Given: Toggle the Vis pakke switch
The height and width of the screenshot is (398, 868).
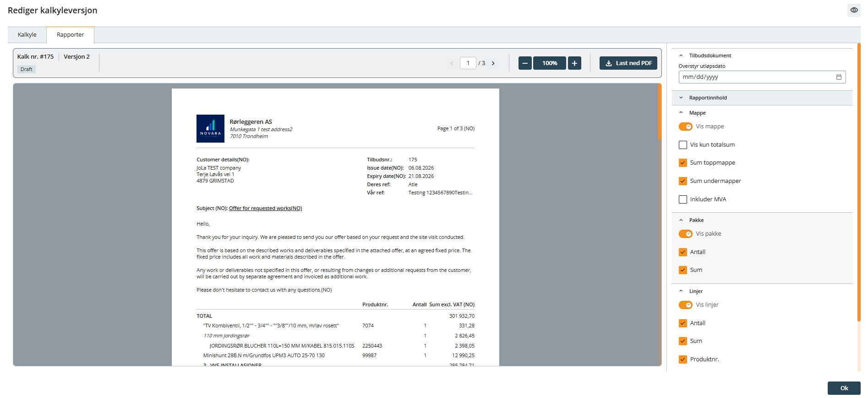Looking at the screenshot, I should pyautogui.click(x=686, y=234).
